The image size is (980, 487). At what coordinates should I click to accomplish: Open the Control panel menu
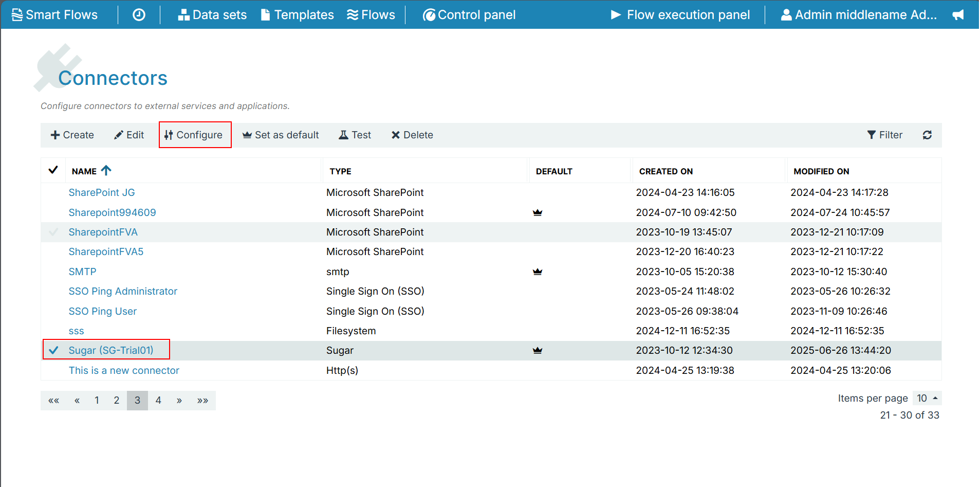click(x=469, y=15)
